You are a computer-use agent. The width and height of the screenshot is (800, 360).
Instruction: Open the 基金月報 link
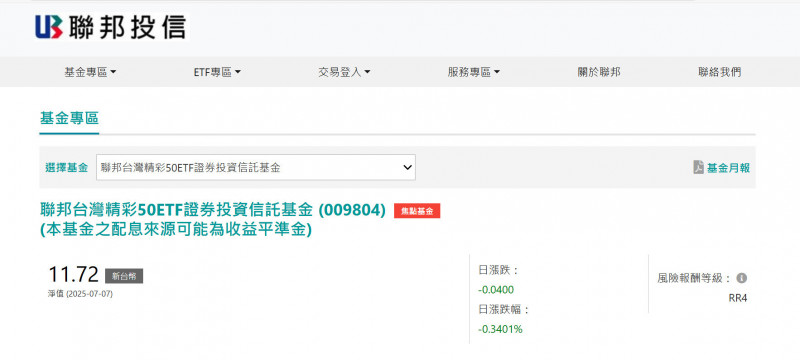point(728,168)
